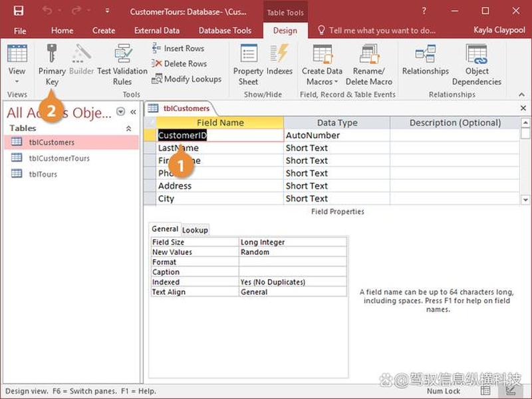532x399 pixels.
Task: Click the Description (Optional) column header
Action: [x=455, y=122]
